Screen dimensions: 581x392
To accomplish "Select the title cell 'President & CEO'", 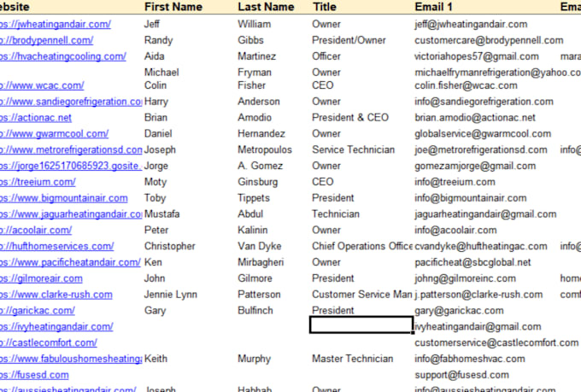I will (350, 118).
